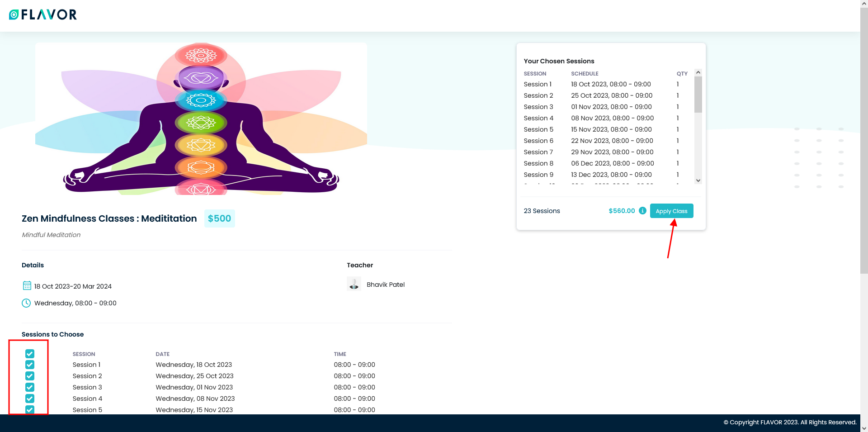Click the chosen sessions scrollbar thumb
This screenshot has height=432, width=868.
tap(698, 94)
